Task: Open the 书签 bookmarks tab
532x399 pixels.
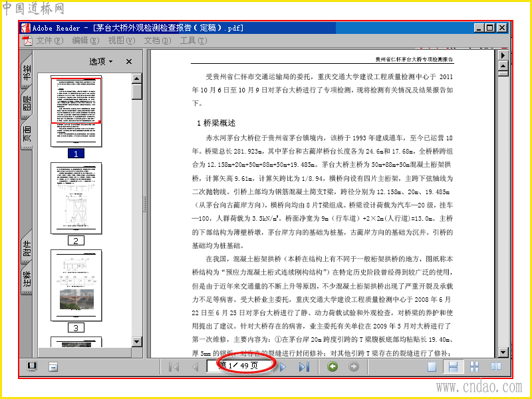Action: 27,71
